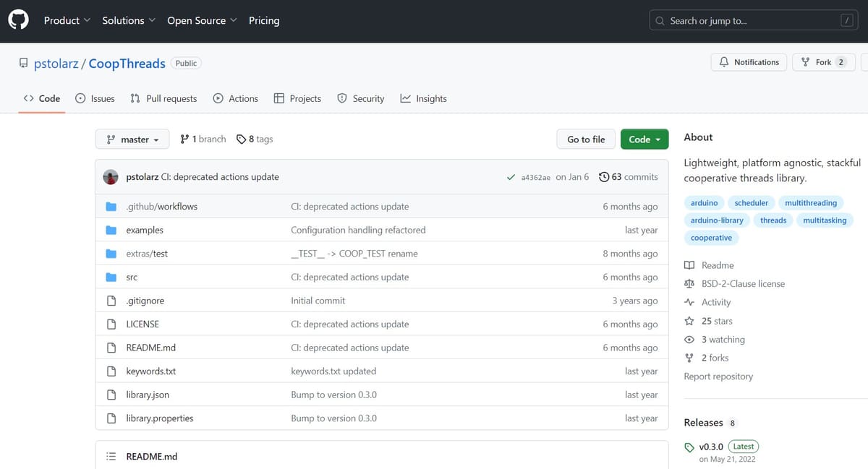Click the tag icon next to v0.3.0
The height and width of the screenshot is (469, 868).
pos(689,447)
